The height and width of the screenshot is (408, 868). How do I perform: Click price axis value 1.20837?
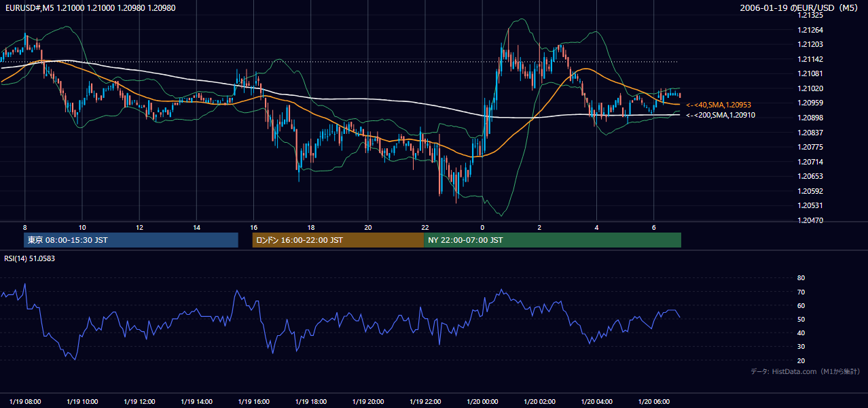click(811, 133)
